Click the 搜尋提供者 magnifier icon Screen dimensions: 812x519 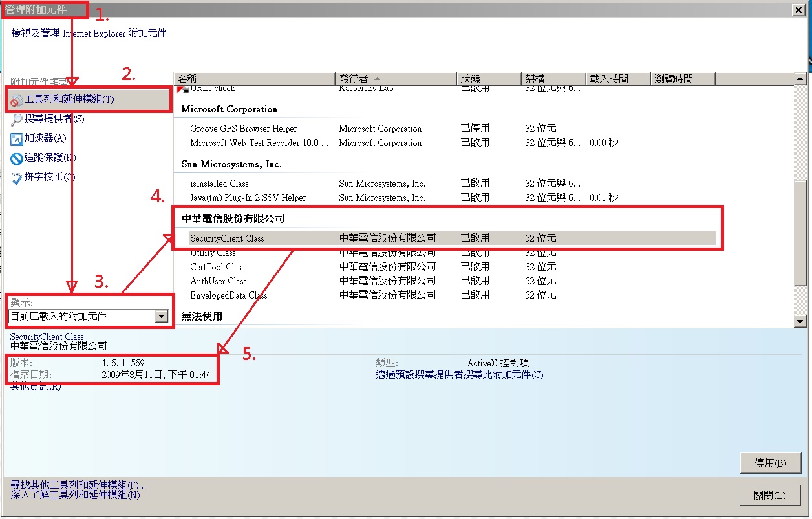[17, 119]
